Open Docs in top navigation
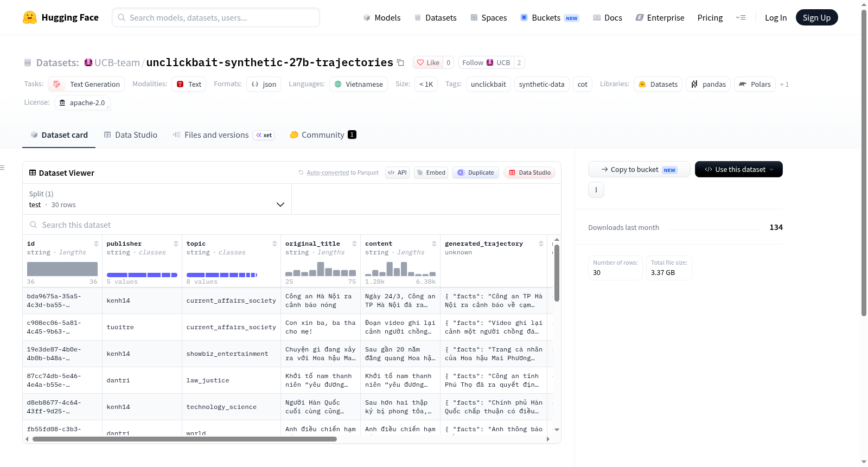The height and width of the screenshot is (467, 868). click(x=608, y=17)
